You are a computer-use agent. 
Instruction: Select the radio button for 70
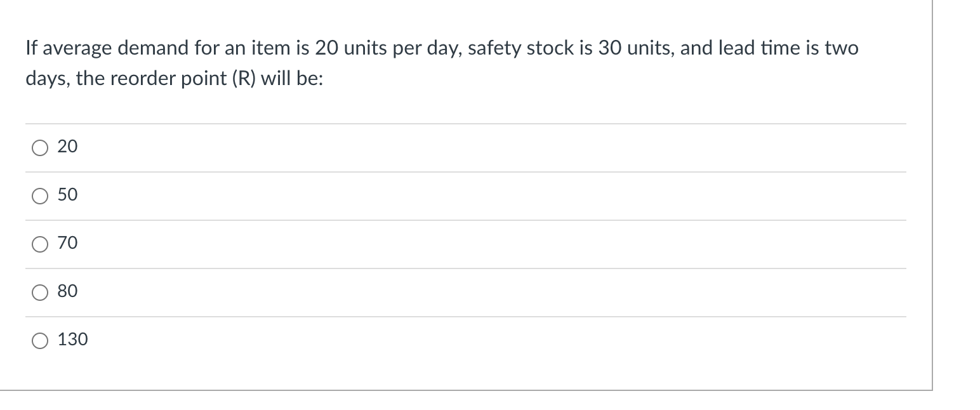[x=39, y=244]
